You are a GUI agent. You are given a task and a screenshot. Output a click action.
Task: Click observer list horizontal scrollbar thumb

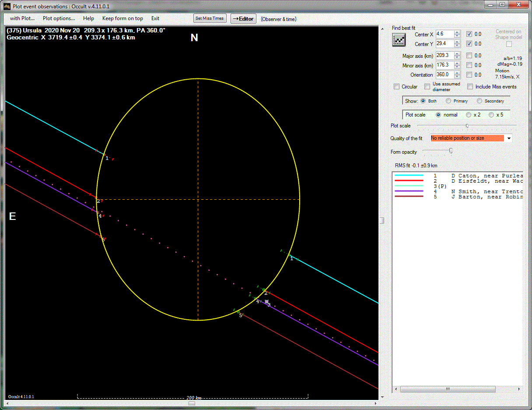pos(448,389)
